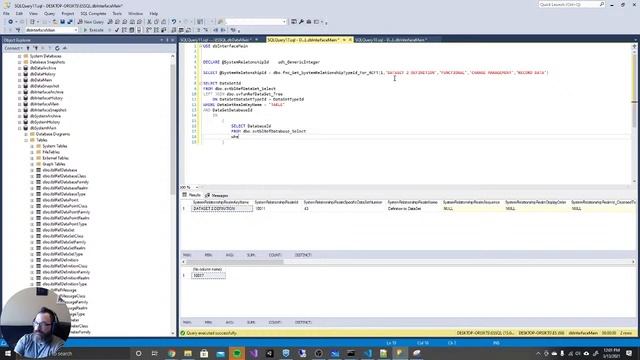Click the New Query toolbar button

[x=91, y=22]
